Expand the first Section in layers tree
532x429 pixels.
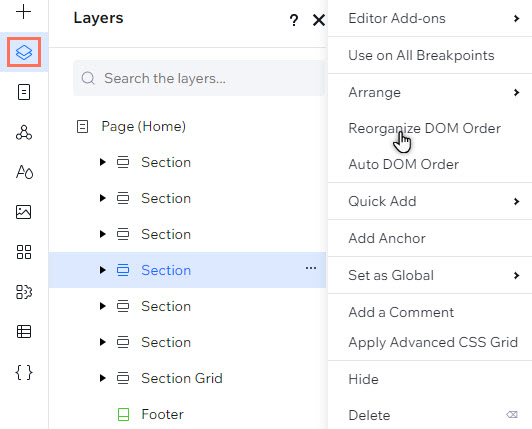(x=102, y=162)
